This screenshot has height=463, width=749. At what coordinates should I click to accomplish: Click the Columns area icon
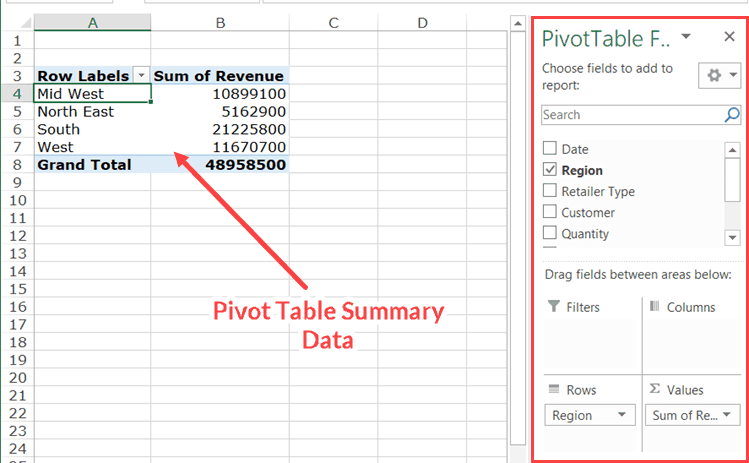click(x=654, y=307)
